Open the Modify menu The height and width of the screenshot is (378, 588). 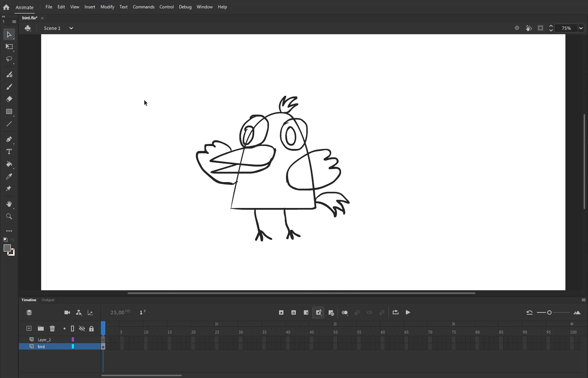(107, 7)
